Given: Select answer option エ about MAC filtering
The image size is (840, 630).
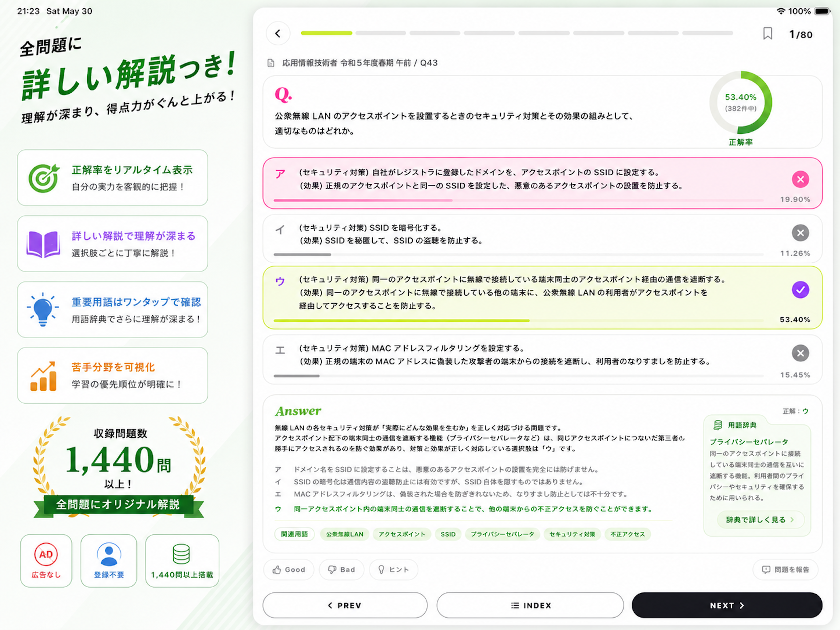Looking at the screenshot, I should coord(542,360).
